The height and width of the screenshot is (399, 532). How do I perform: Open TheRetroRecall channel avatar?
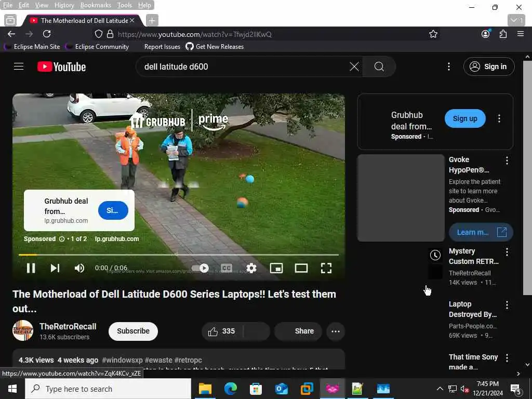pos(23,330)
